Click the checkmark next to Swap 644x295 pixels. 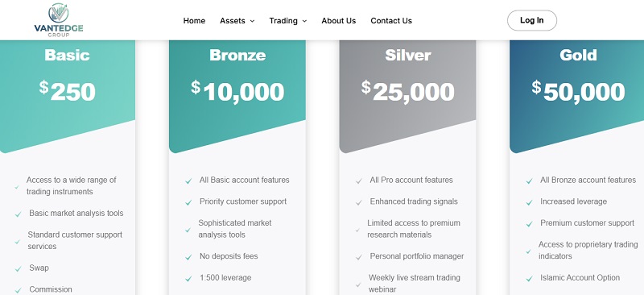coord(18,269)
